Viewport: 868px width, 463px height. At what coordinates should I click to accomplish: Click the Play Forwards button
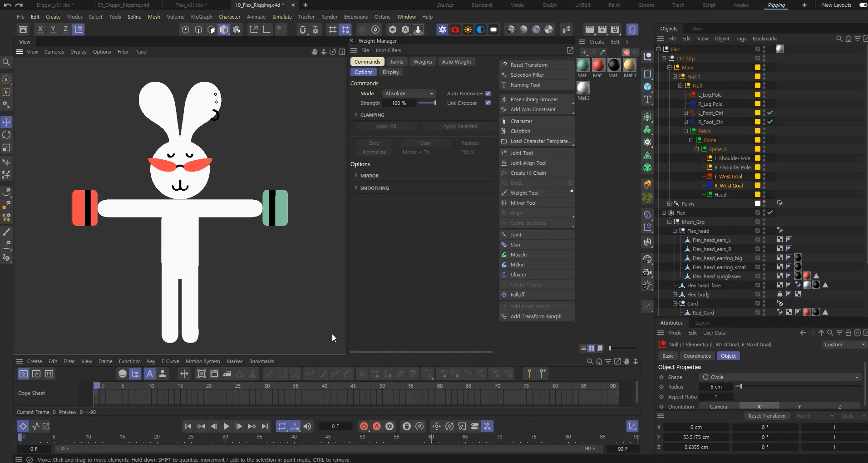pyautogui.click(x=226, y=426)
